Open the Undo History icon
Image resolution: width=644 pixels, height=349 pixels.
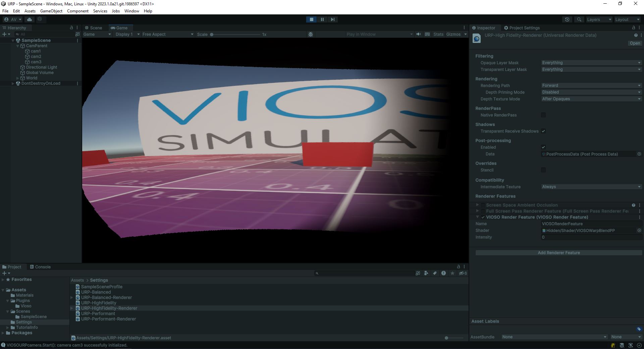pyautogui.click(x=567, y=19)
